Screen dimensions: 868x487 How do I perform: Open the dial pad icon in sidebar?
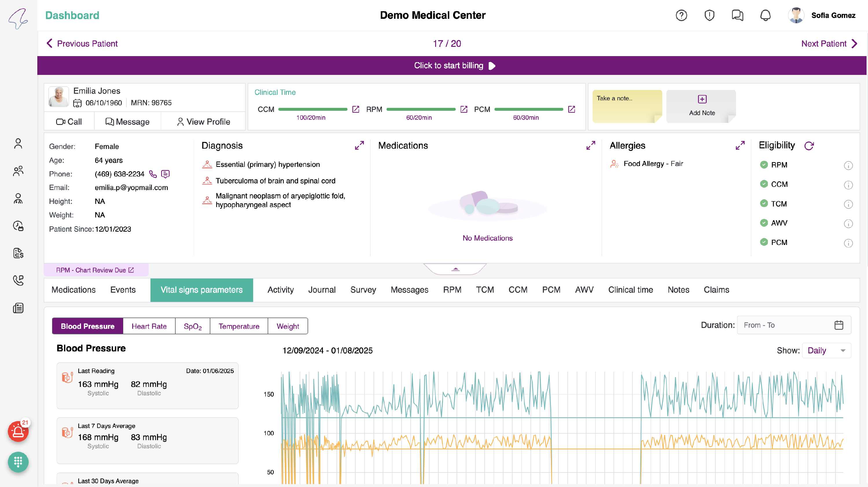click(18, 462)
